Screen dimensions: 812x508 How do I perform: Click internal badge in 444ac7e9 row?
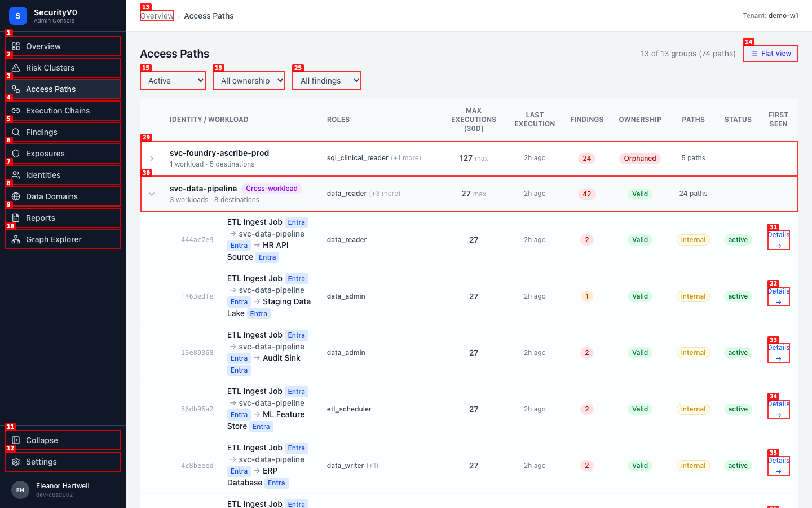(693, 240)
